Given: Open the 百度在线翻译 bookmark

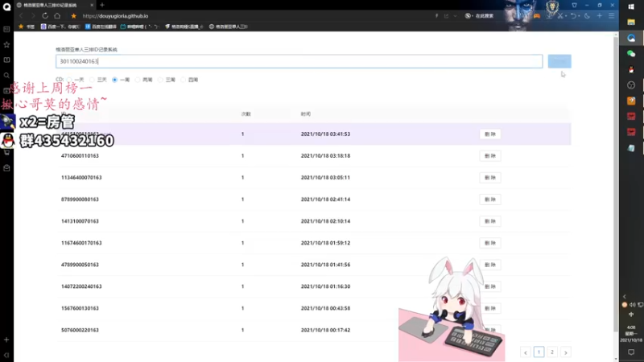Looking at the screenshot, I should tap(101, 27).
